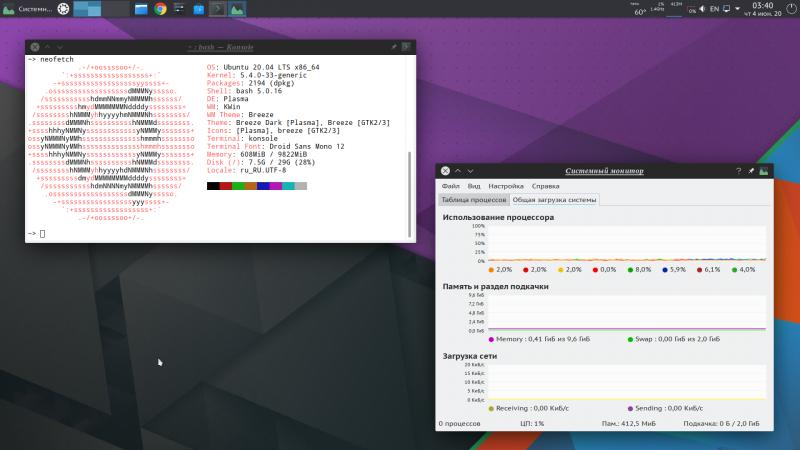Pin System Monitor window on all desktops
The image size is (800, 450).
pyautogui.click(x=751, y=171)
